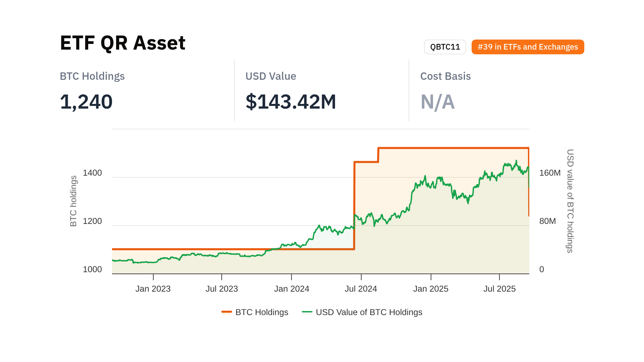Screen dimensions: 644x362
Task: Click the Jul 2023 axis label
Action: pos(222,289)
